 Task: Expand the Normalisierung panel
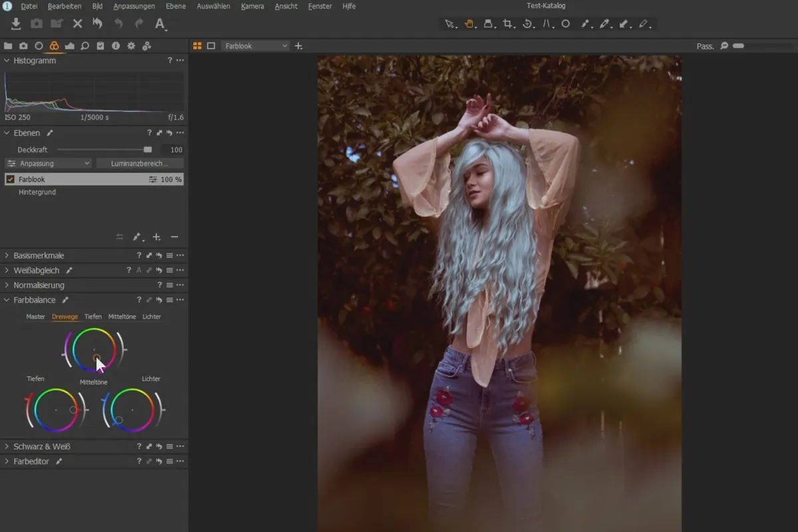click(7, 285)
